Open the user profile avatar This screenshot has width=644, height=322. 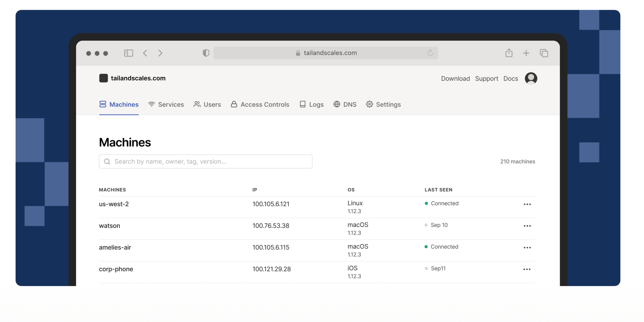531,78
